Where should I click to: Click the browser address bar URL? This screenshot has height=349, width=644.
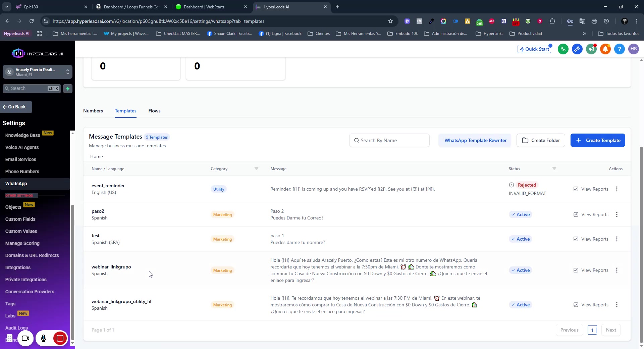pyautogui.click(x=158, y=21)
